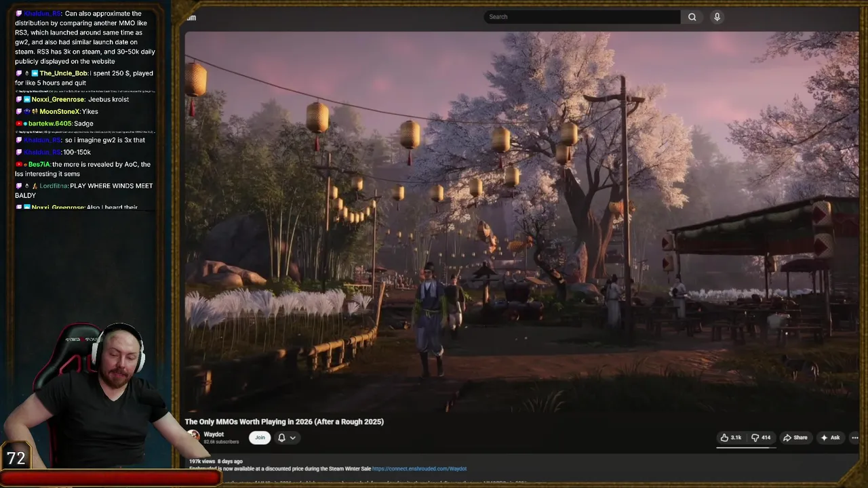Click '197k views 8 days ago' text

[216, 461]
